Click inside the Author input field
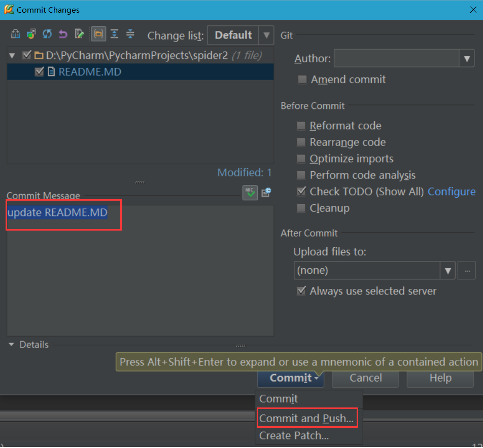Screen dimensions: 483x448 pyautogui.click(x=396, y=58)
